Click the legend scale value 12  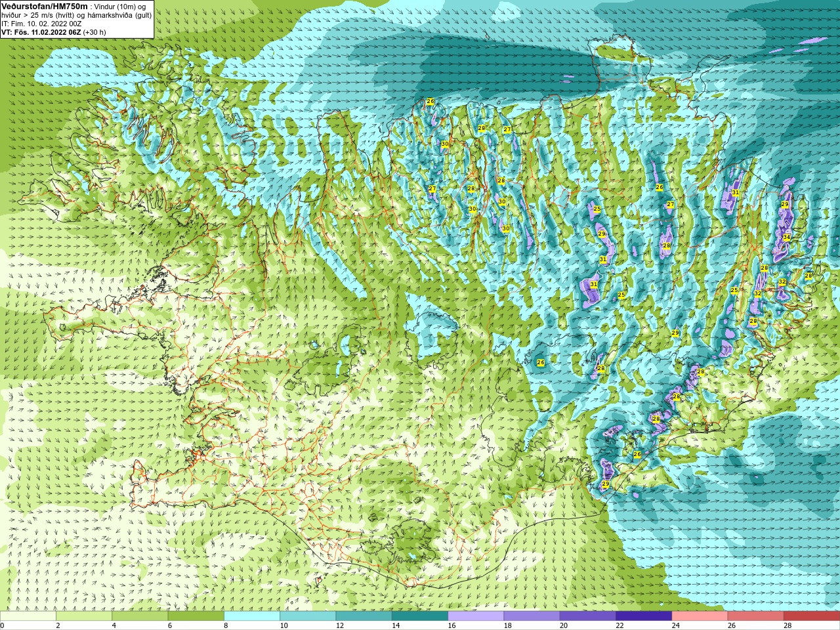(340, 625)
